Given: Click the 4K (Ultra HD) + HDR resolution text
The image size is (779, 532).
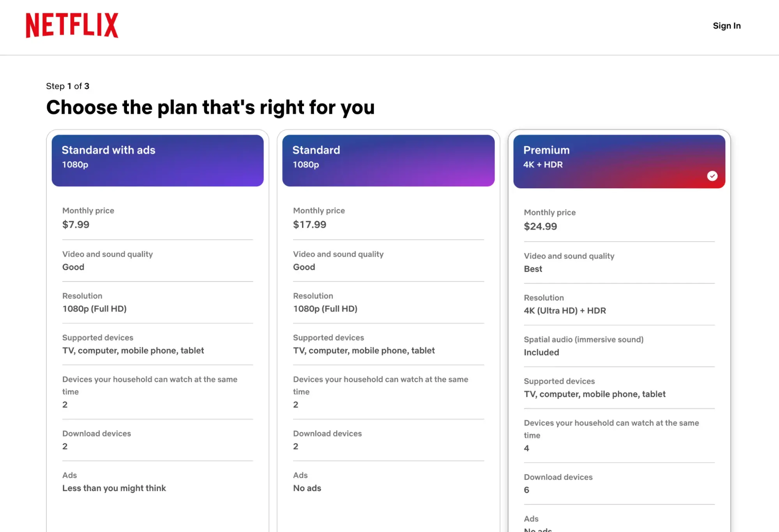Looking at the screenshot, I should [x=565, y=311].
